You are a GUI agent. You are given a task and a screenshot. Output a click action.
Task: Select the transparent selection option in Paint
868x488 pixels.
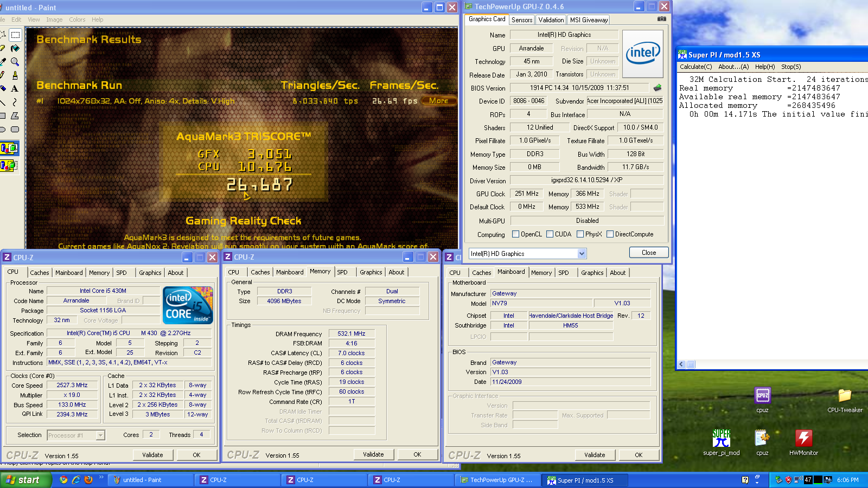click(9, 165)
